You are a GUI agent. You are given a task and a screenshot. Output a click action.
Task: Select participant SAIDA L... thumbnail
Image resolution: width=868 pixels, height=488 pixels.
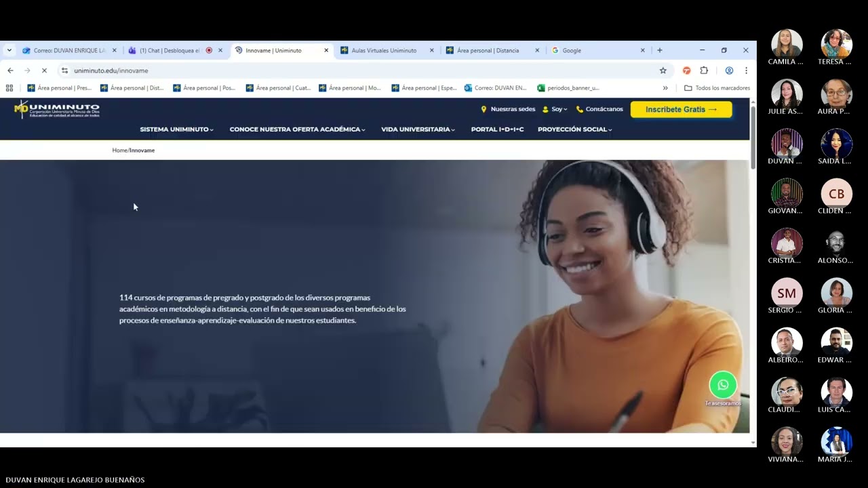(836, 144)
